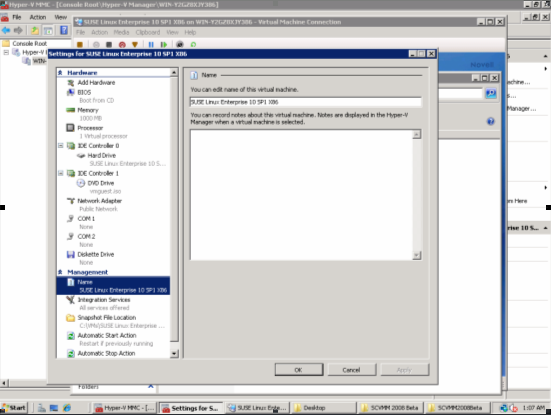This screenshot has width=555, height=416.
Task: Open the File menu in Hyper-V MMC
Action: pyautogui.click(x=17, y=17)
